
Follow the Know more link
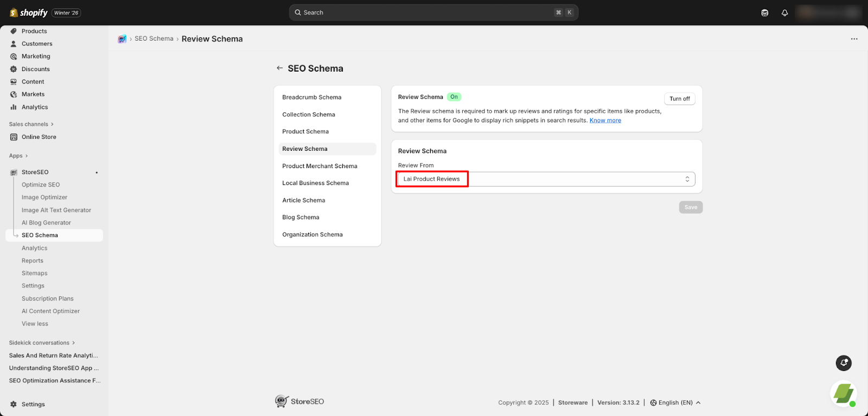tap(605, 120)
